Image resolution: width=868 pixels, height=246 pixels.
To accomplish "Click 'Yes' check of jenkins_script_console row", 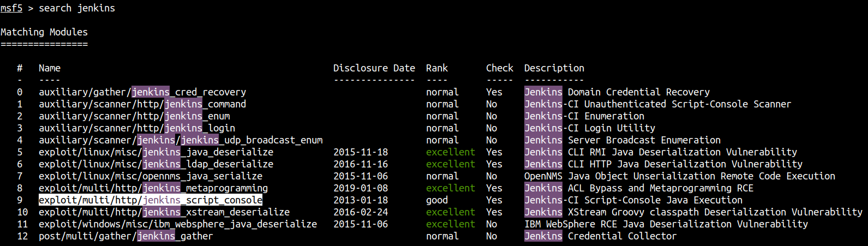I will point(494,200).
